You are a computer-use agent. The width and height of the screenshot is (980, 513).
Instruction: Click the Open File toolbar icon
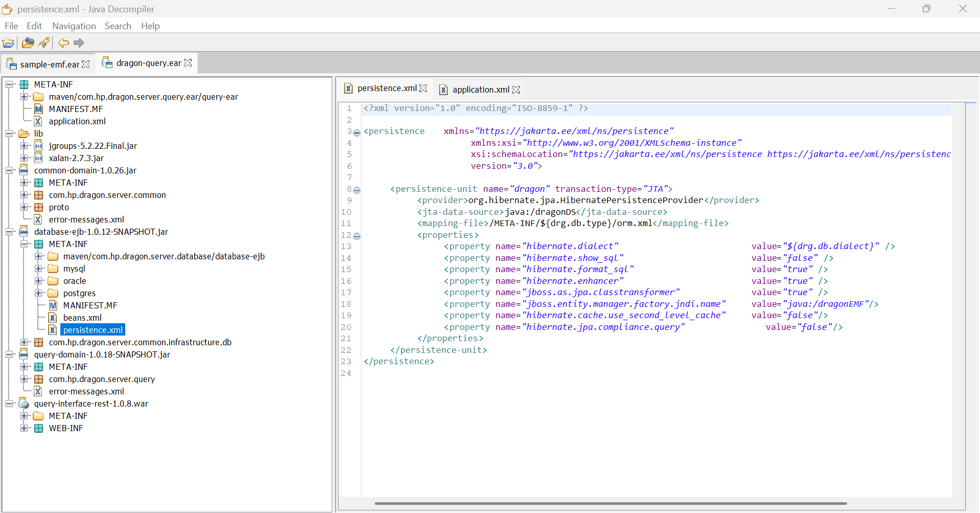(9, 43)
